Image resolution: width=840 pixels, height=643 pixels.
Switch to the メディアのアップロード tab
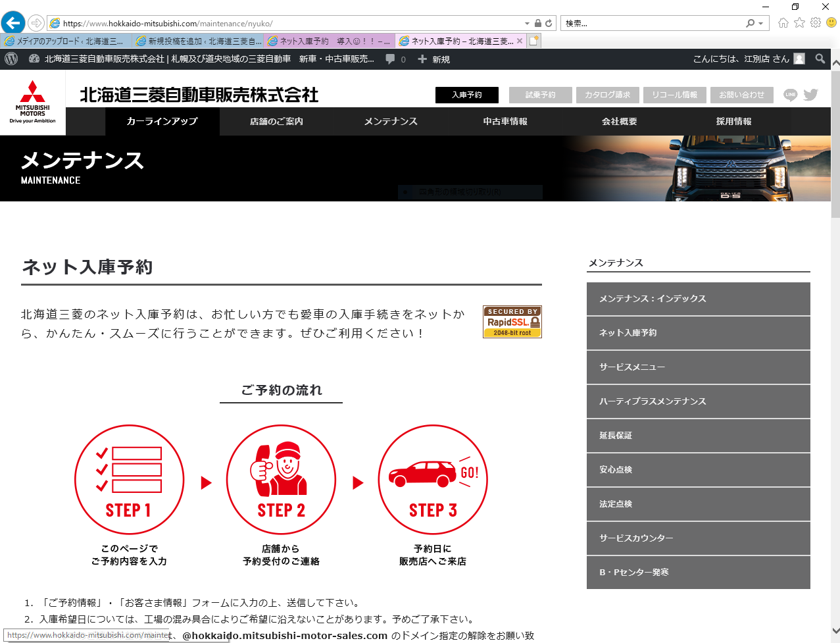(66, 41)
